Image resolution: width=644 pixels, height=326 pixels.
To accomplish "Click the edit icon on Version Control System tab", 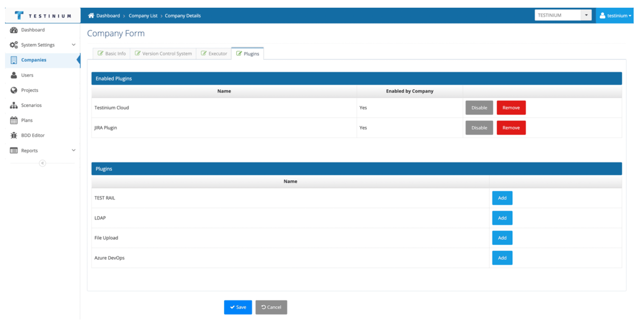I will pos(137,54).
